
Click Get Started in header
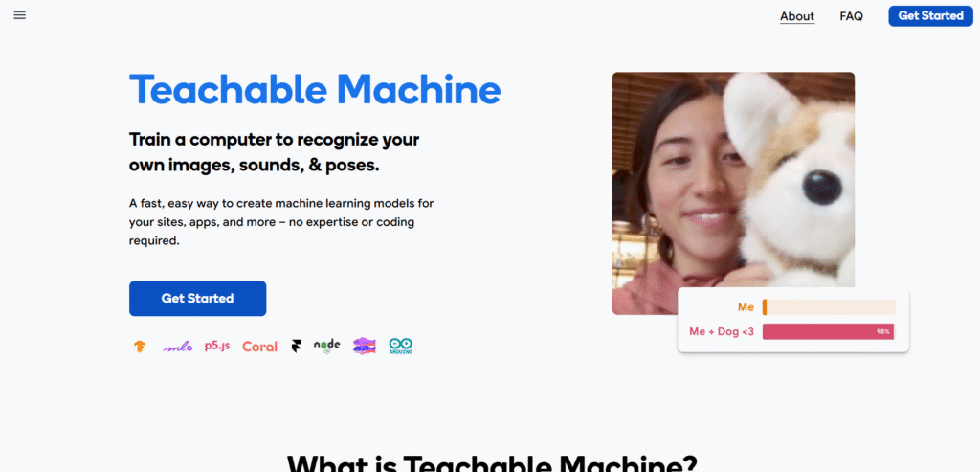click(x=930, y=15)
